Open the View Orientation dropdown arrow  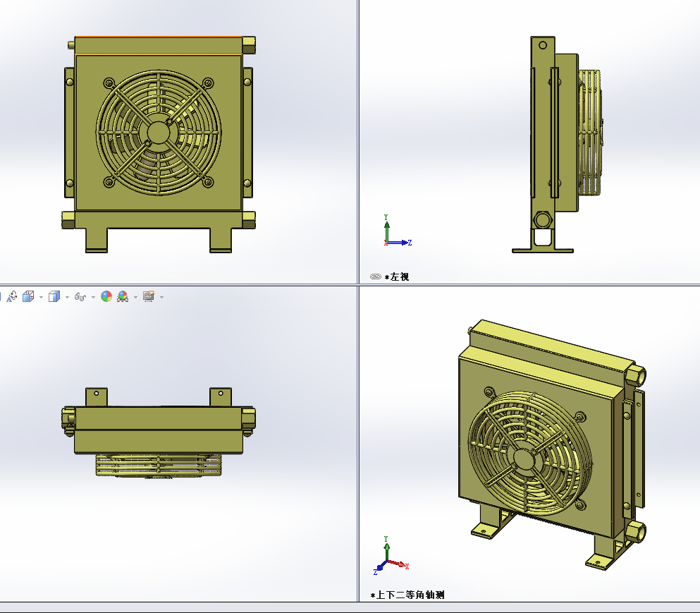[x=41, y=297]
